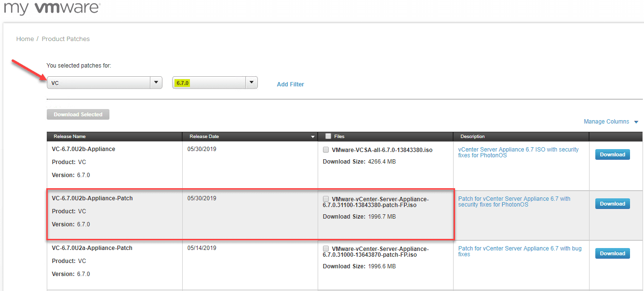The height and width of the screenshot is (291, 644).
Task: Click the You selected patches for label
Action: [79, 66]
